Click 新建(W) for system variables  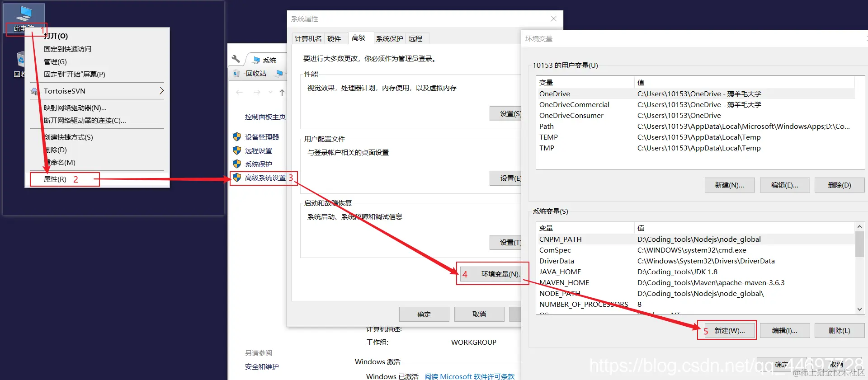point(730,330)
